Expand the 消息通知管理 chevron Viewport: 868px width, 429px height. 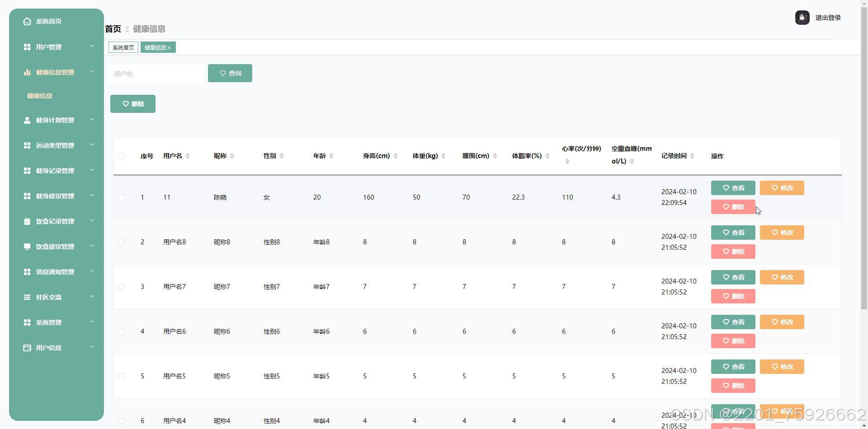[x=92, y=271]
